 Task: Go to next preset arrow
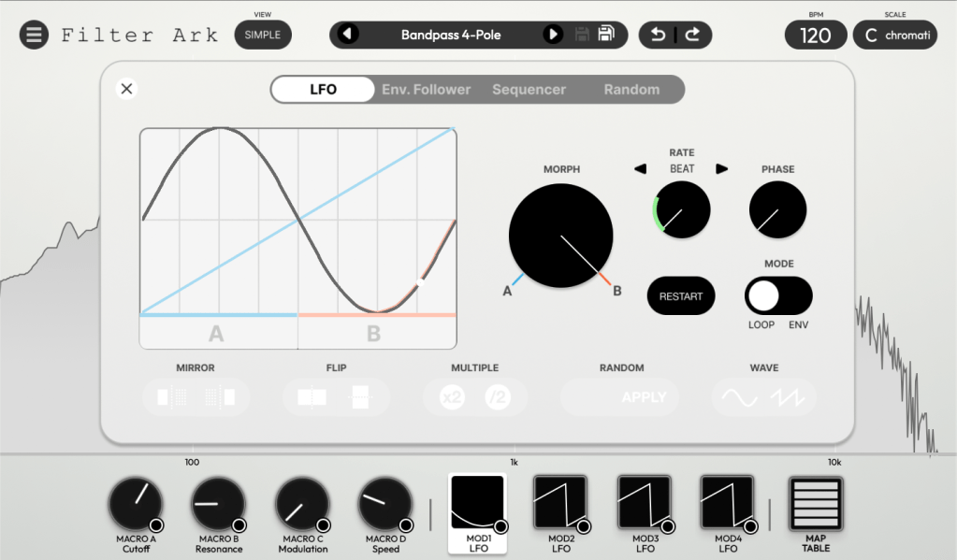pos(553,35)
